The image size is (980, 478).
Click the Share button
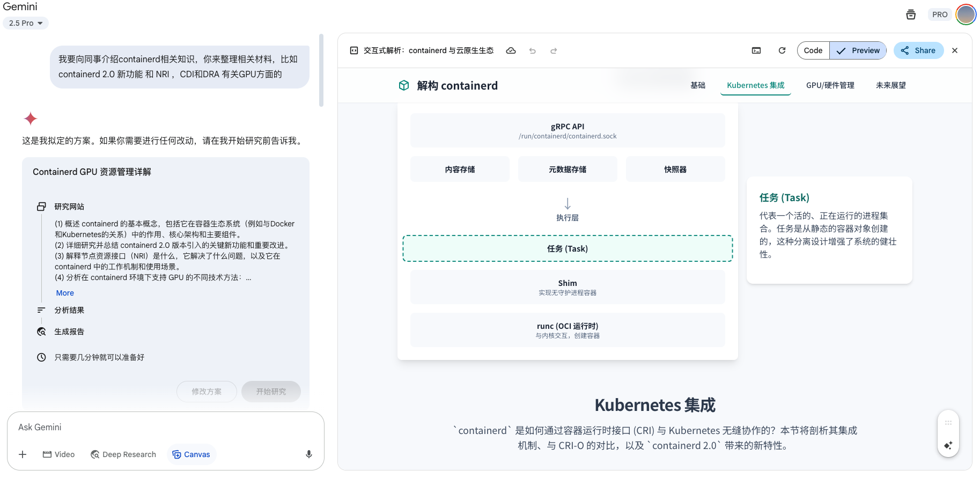[918, 50]
